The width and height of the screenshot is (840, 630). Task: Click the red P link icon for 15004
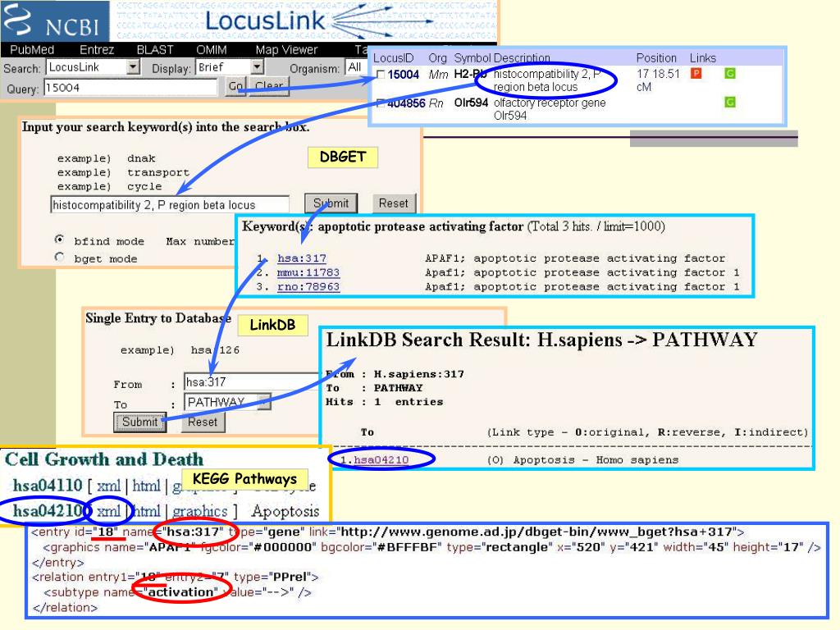(696, 73)
